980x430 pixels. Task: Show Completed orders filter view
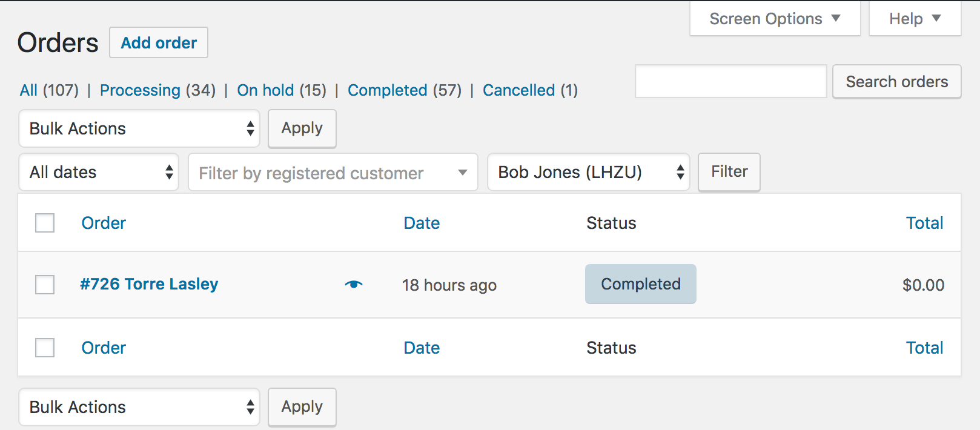click(x=388, y=90)
